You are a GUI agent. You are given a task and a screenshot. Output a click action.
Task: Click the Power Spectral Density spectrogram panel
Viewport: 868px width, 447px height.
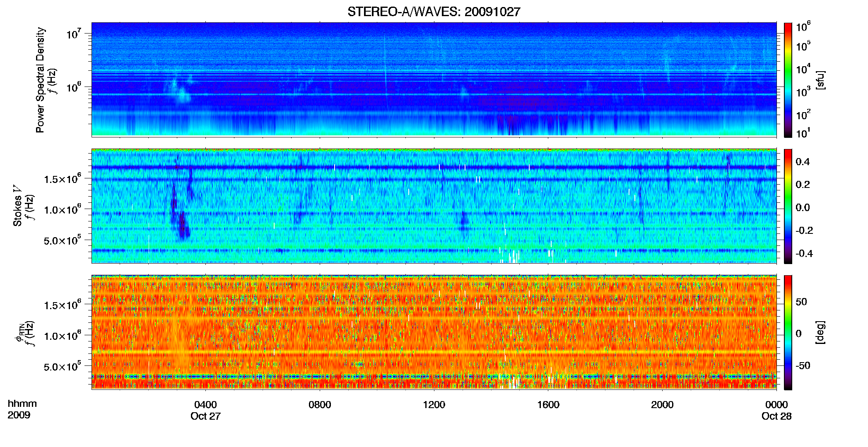[434, 79]
